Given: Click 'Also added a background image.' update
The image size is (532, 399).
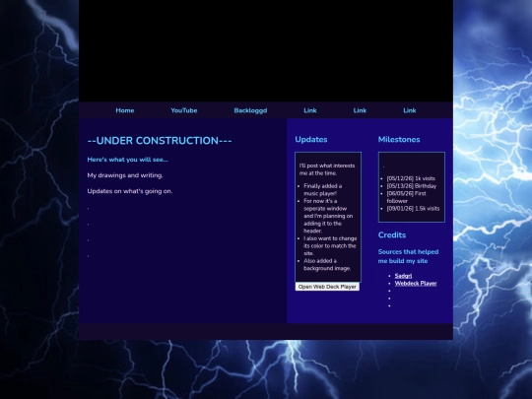Looking at the screenshot, I should click(x=327, y=265).
